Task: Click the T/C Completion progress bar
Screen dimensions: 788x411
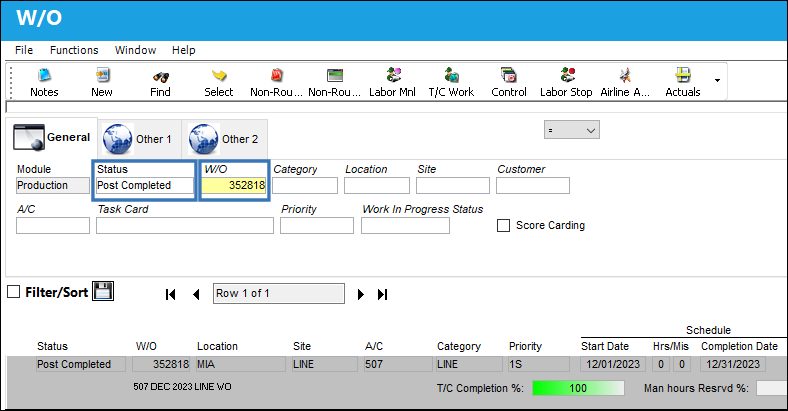Action: 578,388
